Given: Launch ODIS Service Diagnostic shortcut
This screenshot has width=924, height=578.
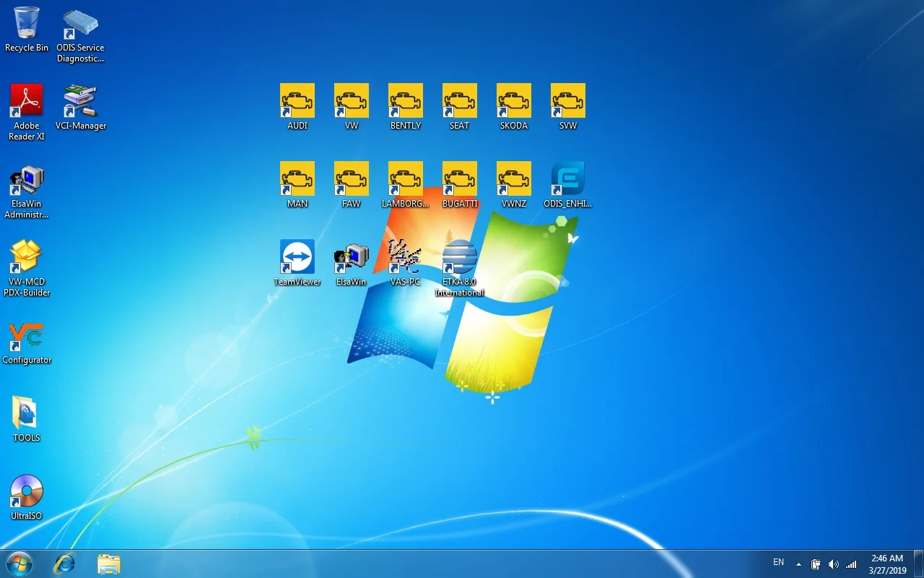Looking at the screenshot, I should coord(80,35).
